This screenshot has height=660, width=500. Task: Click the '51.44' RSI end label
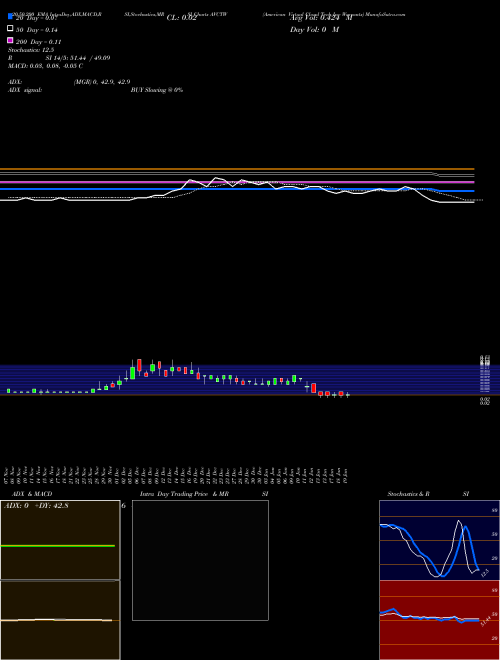coord(486,621)
